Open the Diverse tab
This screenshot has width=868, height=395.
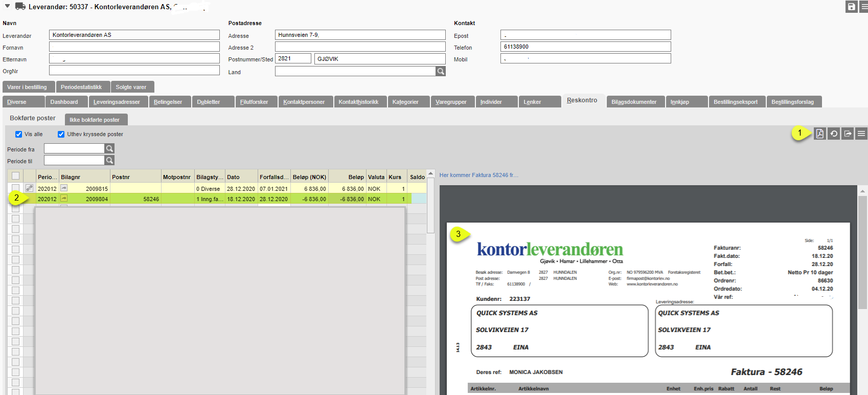(24, 102)
